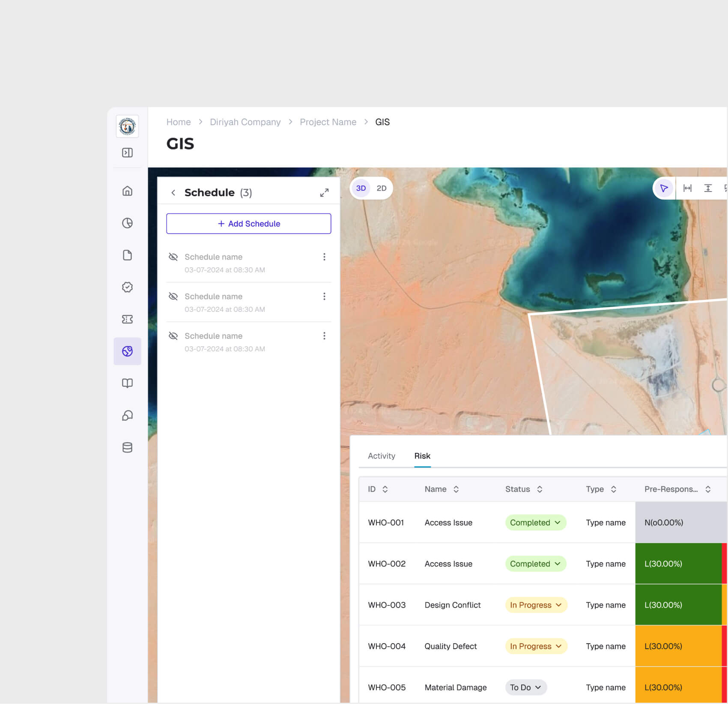
Task: Open the Completed status dropdown for WHO-001
Action: 535,522
